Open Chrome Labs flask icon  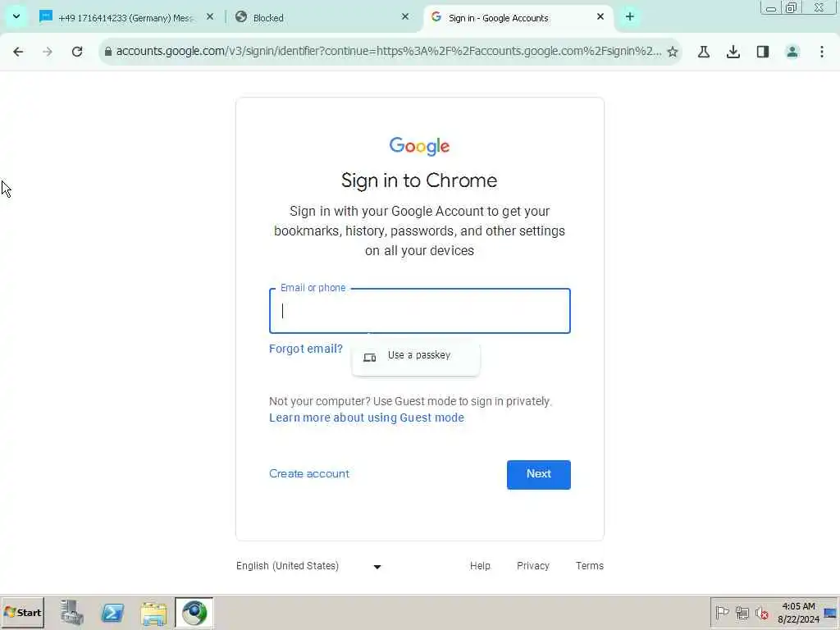[704, 52]
